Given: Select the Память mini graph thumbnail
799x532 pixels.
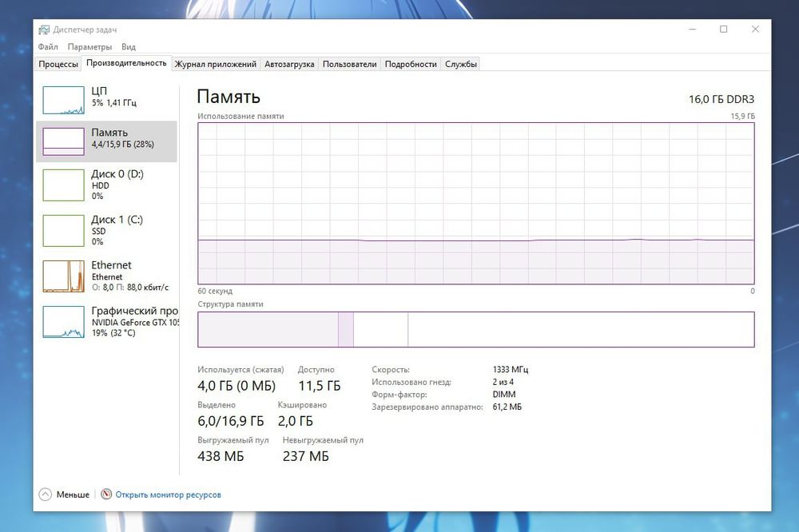Looking at the screenshot, I should pos(64,141).
